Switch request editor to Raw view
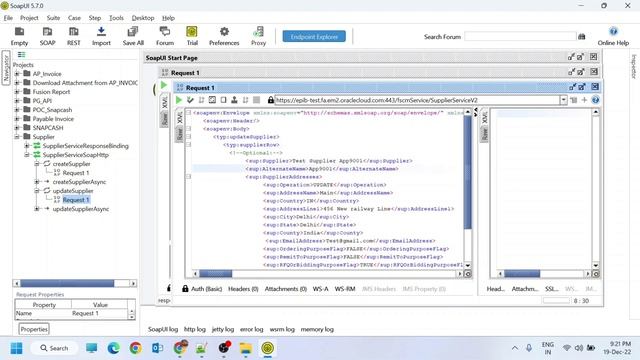 [180, 134]
